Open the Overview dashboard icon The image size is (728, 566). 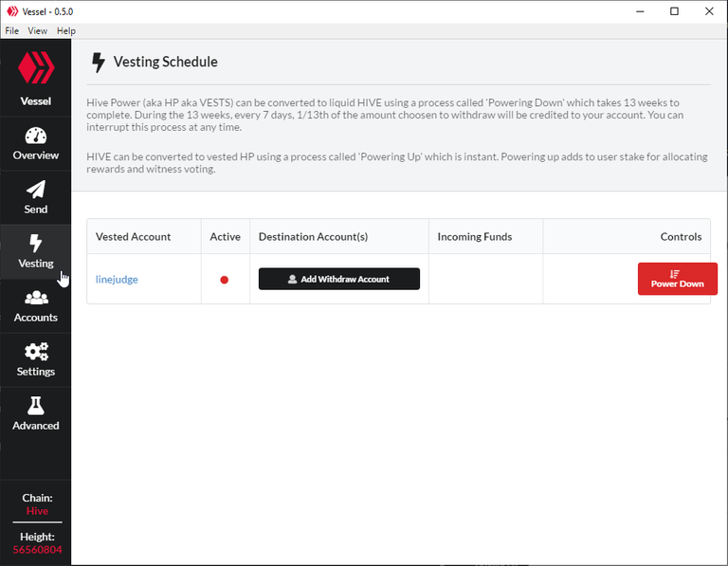36,136
